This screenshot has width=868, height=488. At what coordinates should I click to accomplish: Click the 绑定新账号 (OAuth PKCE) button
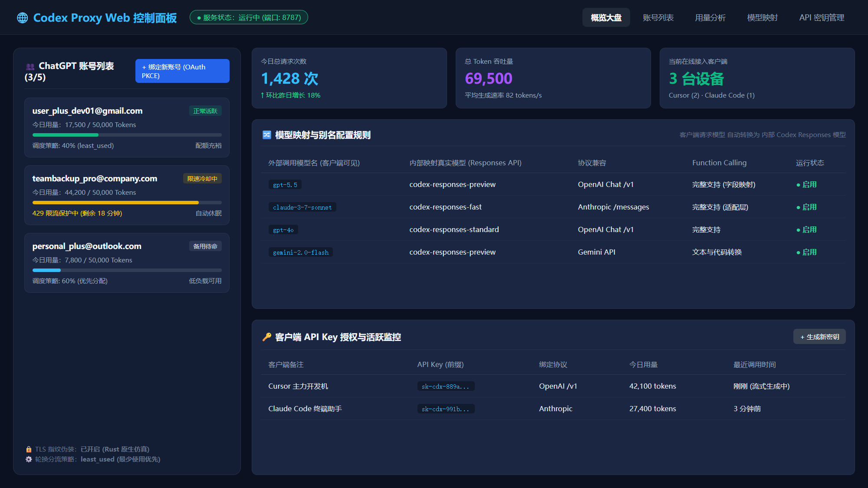(182, 71)
